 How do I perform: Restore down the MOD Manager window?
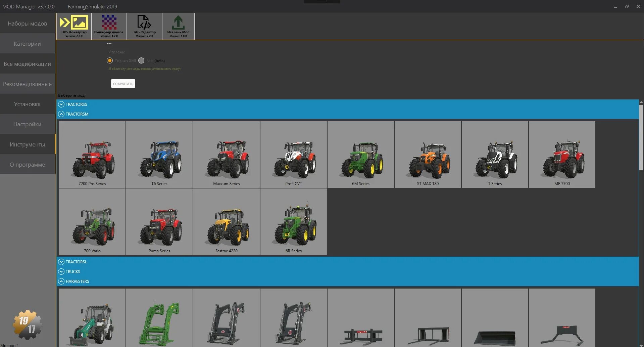click(x=627, y=6)
